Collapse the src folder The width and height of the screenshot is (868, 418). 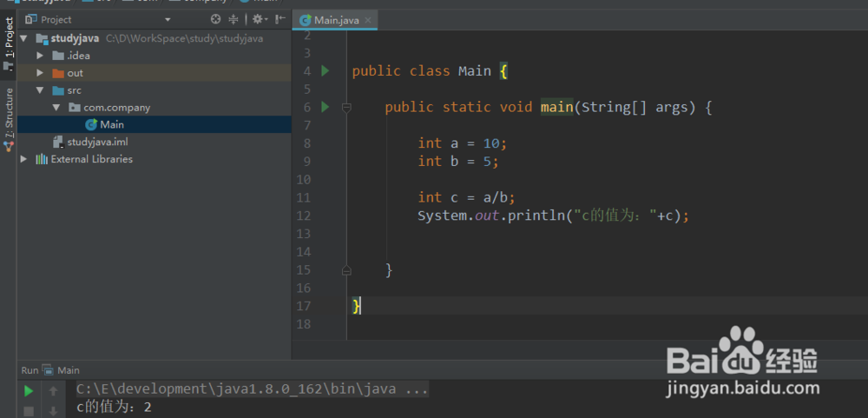(40, 90)
